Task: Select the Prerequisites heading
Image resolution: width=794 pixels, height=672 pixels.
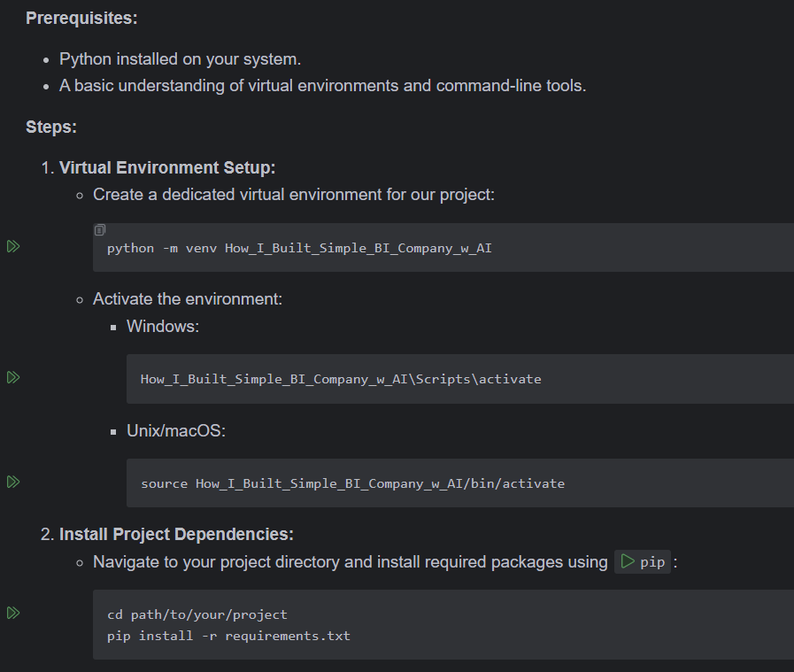Action: coord(81,19)
